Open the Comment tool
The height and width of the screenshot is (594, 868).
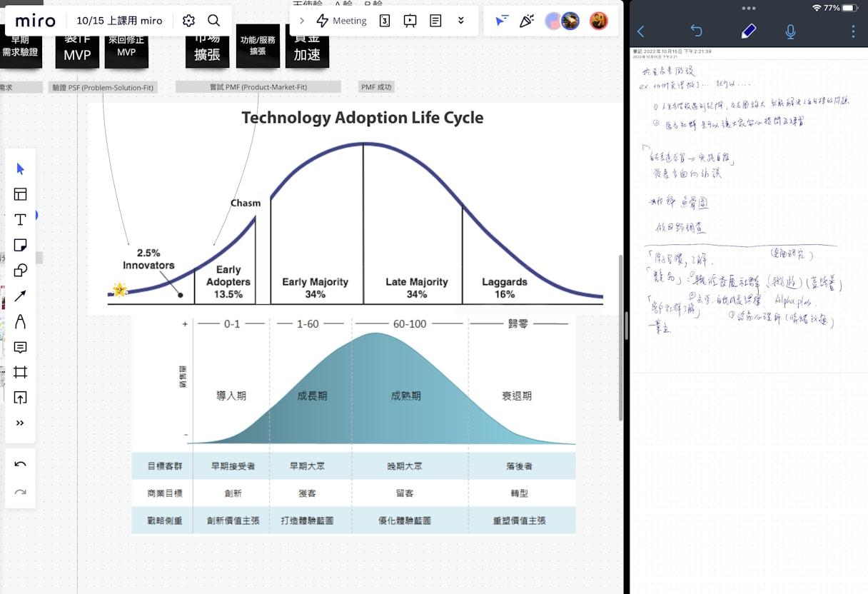click(20, 348)
